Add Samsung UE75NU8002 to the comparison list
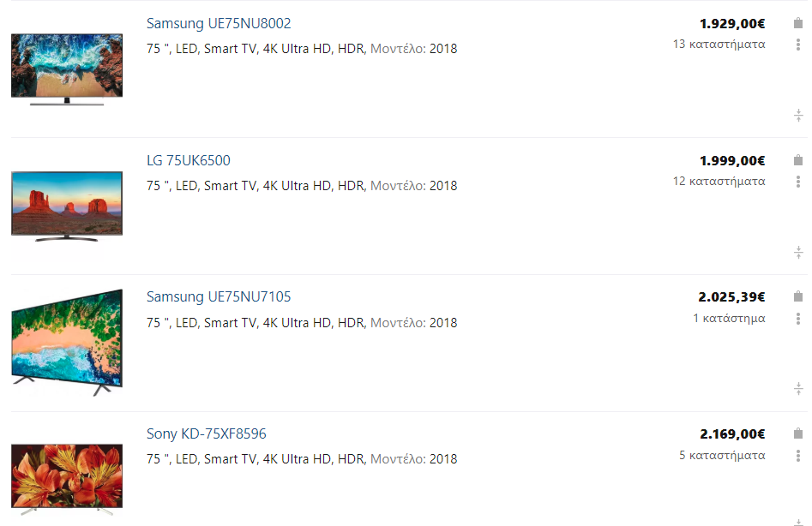The height and width of the screenshot is (526, 812). 797,114
